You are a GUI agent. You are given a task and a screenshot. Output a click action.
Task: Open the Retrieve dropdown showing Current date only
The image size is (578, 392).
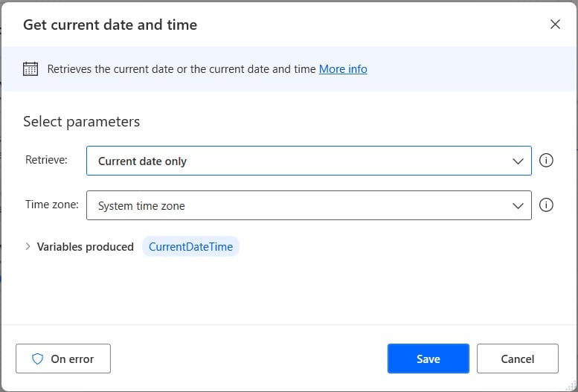click(309, 161)
